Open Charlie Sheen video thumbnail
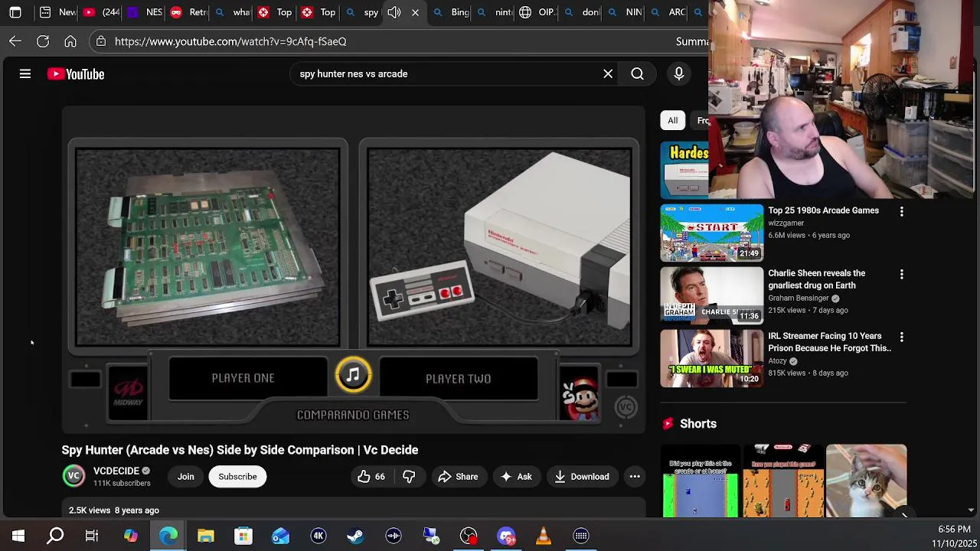Screen dimensions: 980x551 [712, 295]
